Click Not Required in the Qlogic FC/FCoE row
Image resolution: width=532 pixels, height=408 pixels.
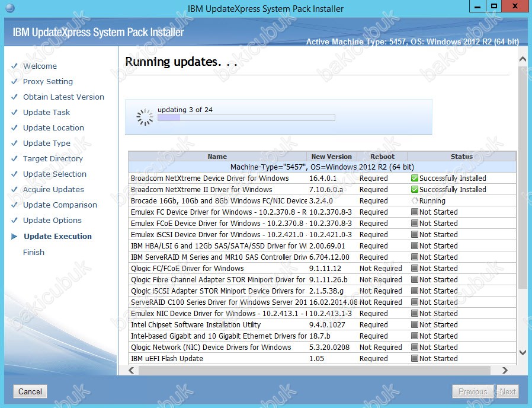pos(381,269)
